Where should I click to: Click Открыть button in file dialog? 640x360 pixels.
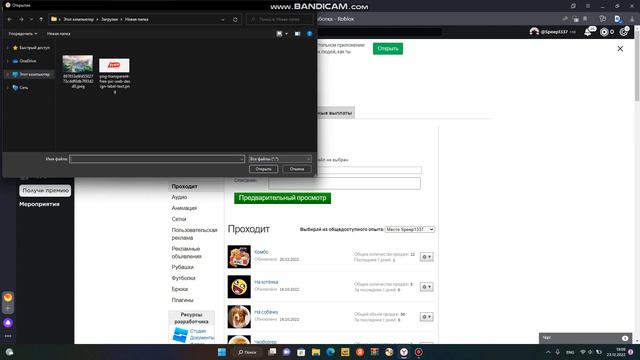[263, 169]
